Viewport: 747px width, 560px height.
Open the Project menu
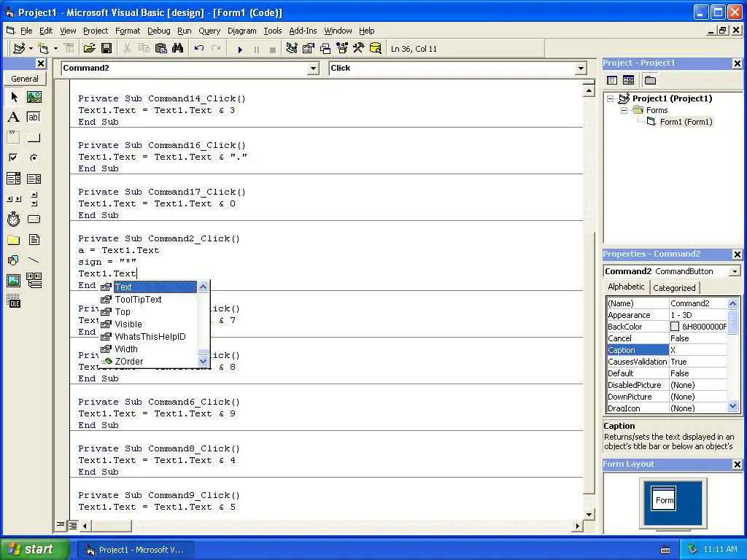pos(96,31)
